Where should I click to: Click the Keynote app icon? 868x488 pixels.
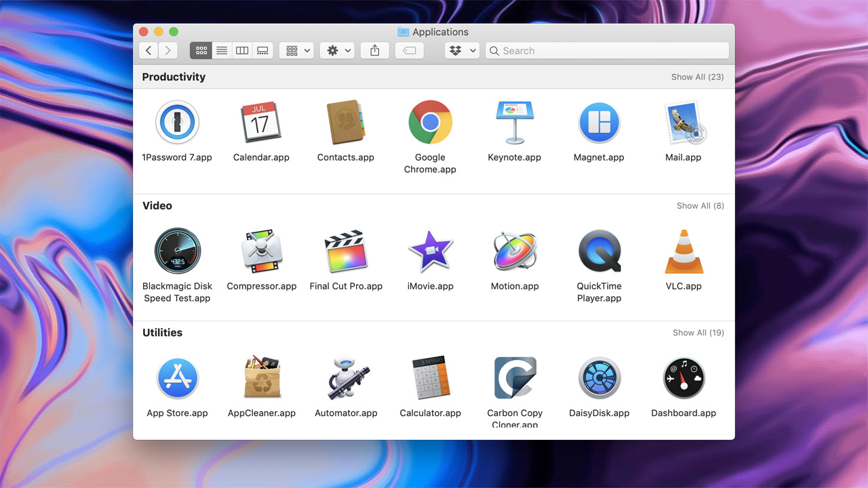pos(515,123)
